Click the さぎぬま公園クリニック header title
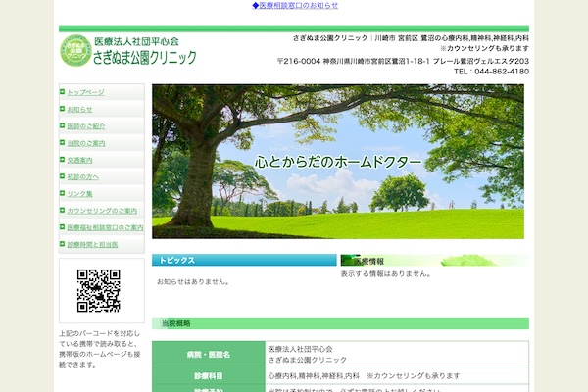This screenshot has height=392, width=588. pyautogui.click(x=145, y=58)
